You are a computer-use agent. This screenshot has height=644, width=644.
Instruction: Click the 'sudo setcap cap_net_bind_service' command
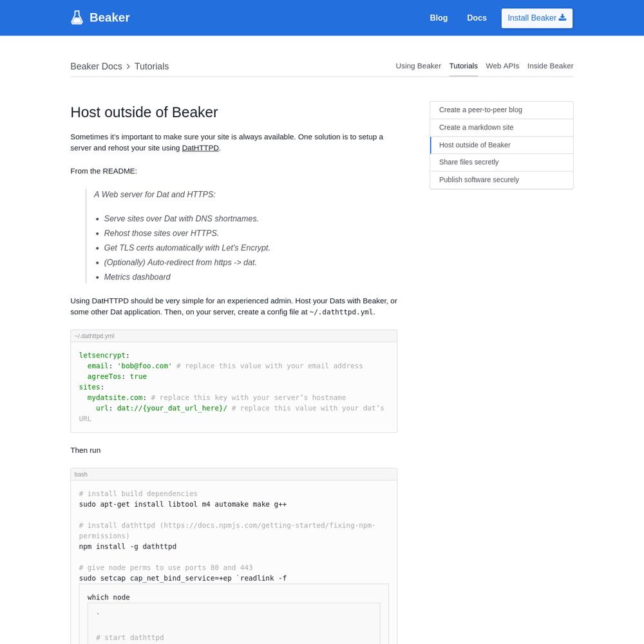coord(183,578)
